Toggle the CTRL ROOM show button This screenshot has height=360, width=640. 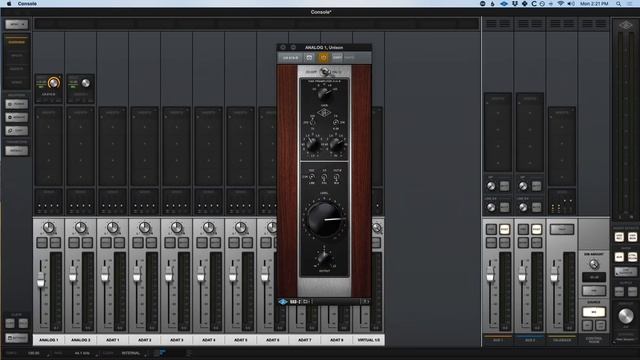pyautogui.click(x=632, y=257)
